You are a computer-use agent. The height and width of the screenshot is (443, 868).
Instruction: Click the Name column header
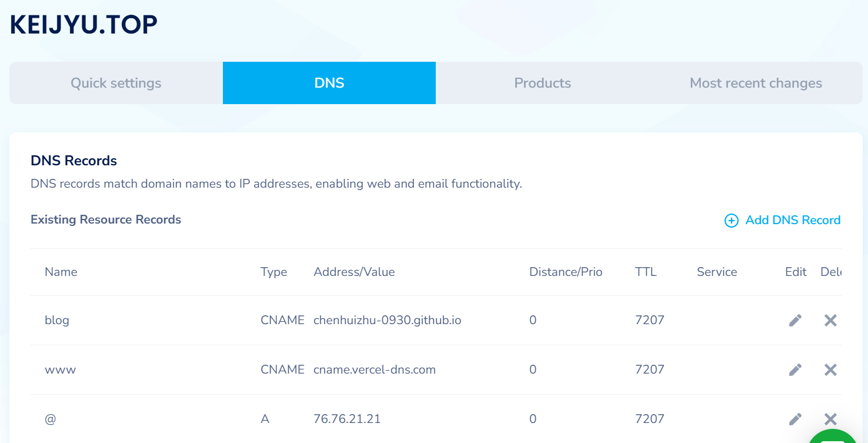click(61, 272)
